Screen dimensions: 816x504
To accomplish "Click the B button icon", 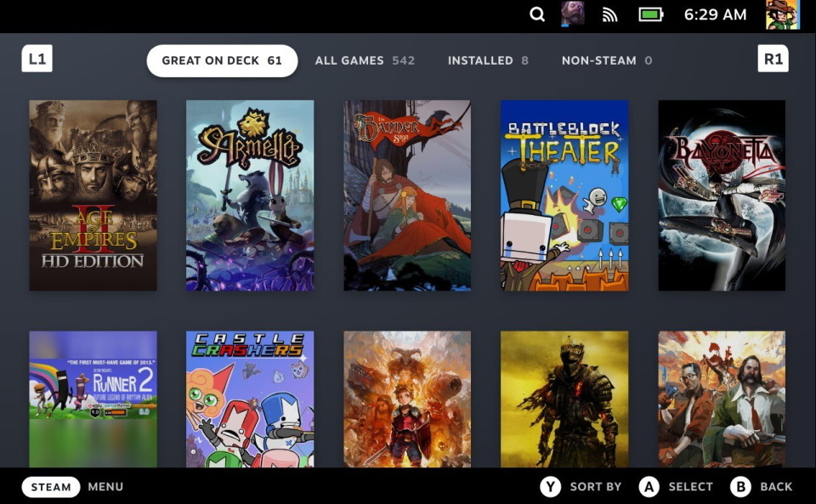I will [740, 487].
